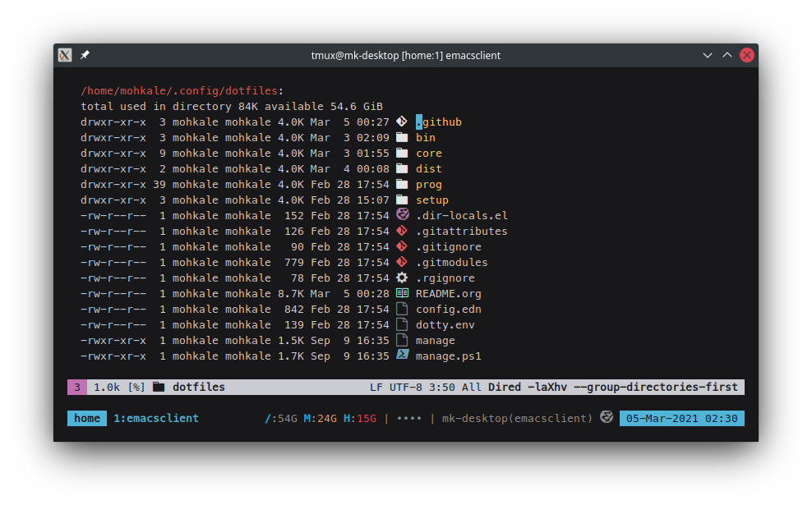This screenshot has width=812, height=505.
Task: Click the date and time status block
Action: click(x=681, y=418)
